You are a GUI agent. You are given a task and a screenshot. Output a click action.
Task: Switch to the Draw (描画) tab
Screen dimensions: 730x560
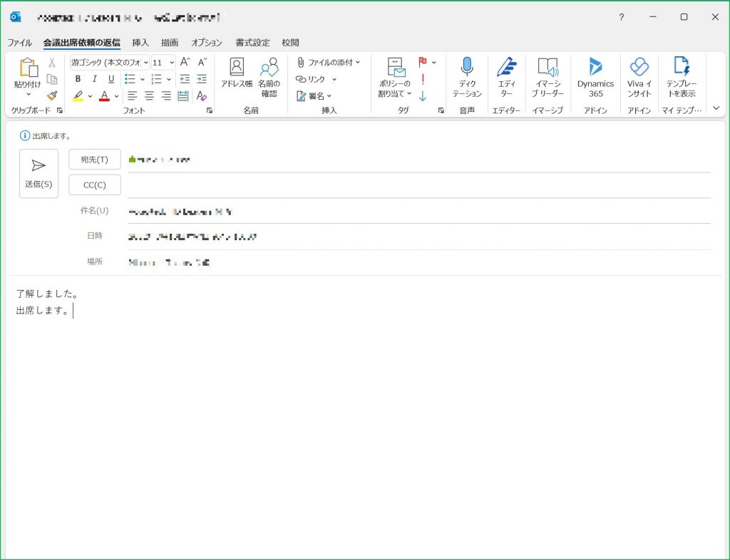coord(170,43)
